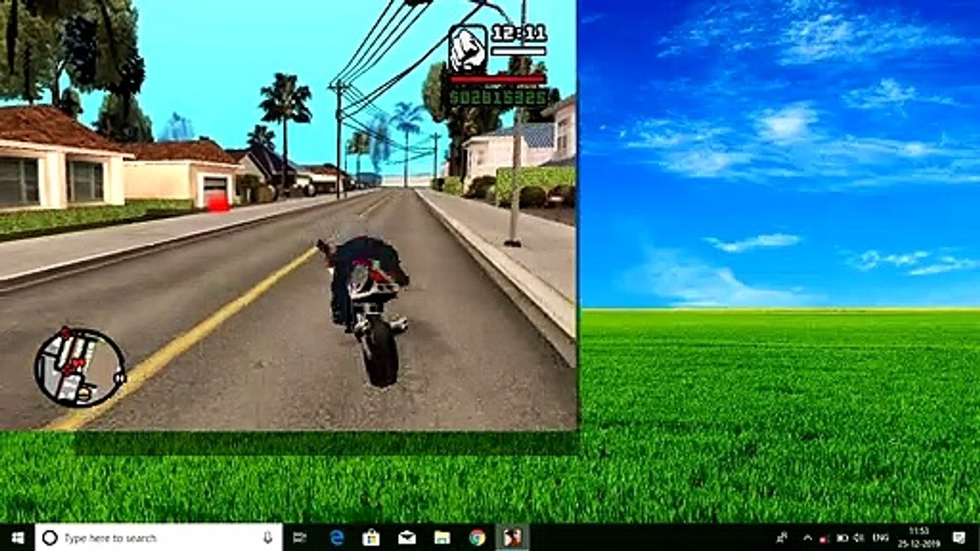Viewport: 980px width, 551px height.
Task: Open File Explorer from the taskbar
Action: (x=442, y=537)
